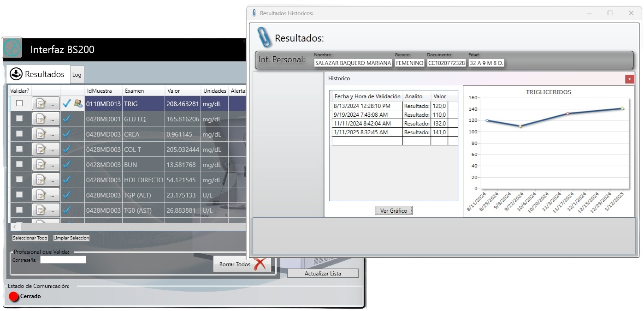
Task: Click the red X Borrar Todos icon
Action: pos(260,264)
